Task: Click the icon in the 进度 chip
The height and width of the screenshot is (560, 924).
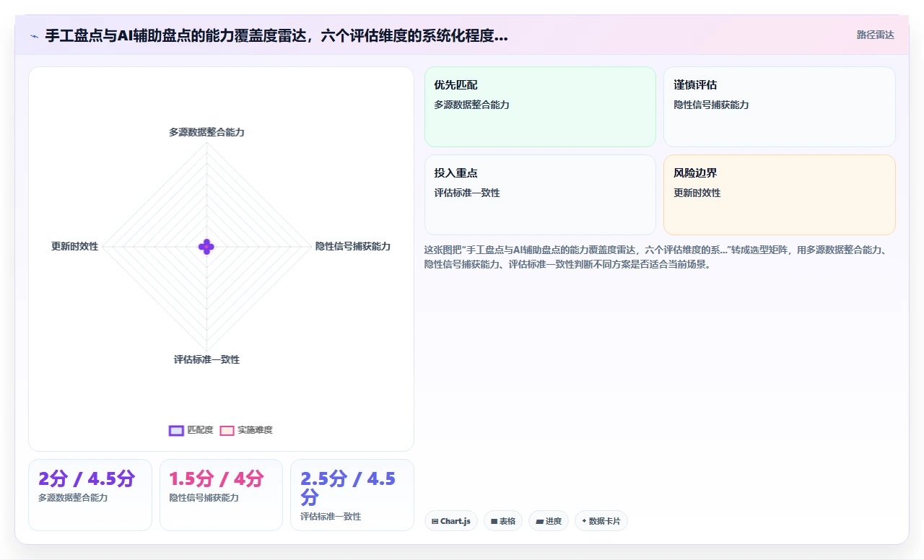Action: point(539,521)
